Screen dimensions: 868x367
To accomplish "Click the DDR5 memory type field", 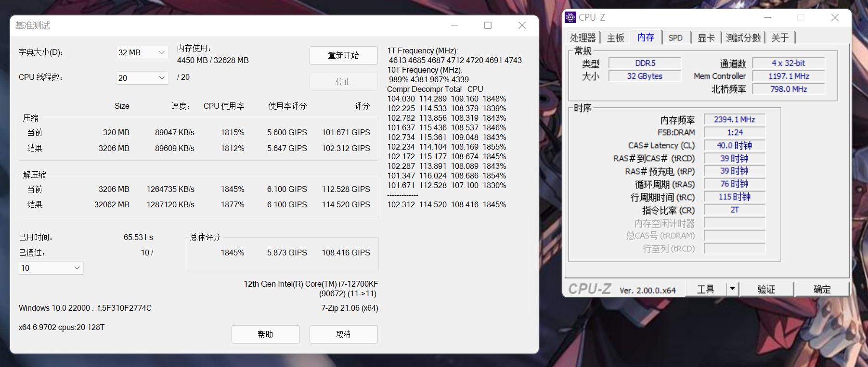I will pyautogui.click(x=645, y=63).
